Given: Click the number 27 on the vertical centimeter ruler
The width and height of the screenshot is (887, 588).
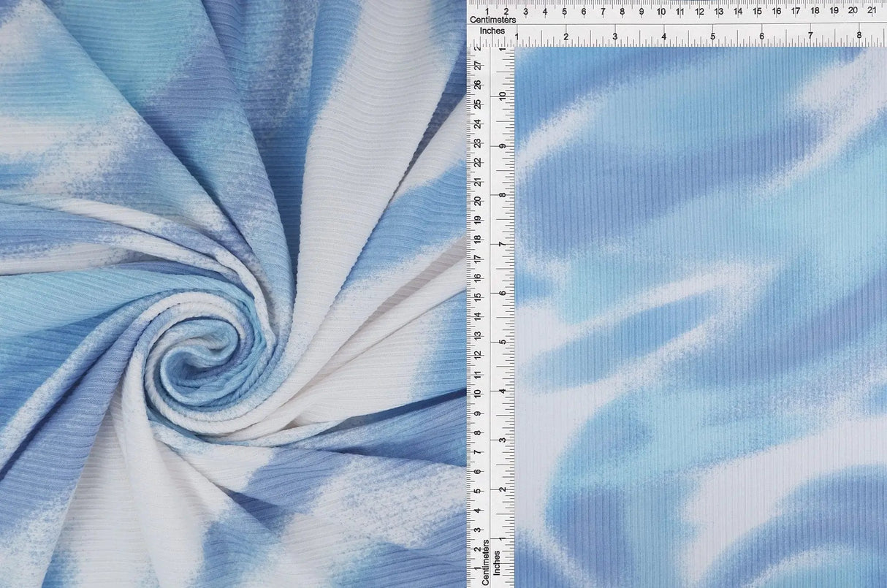Looking at the screenshot, I should (479, 64).
